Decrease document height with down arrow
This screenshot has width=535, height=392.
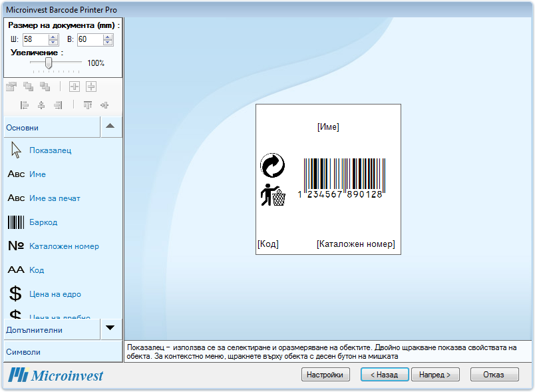(x=108, y=43)
